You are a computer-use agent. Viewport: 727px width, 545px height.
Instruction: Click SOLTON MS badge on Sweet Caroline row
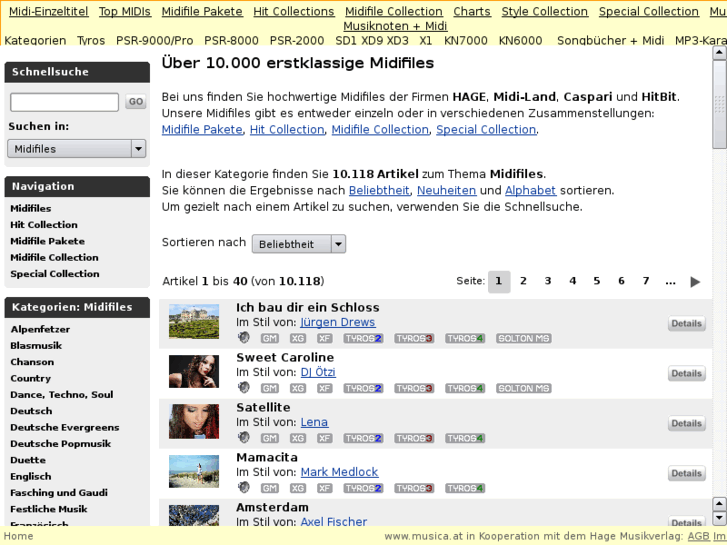[x=523, y=388]
